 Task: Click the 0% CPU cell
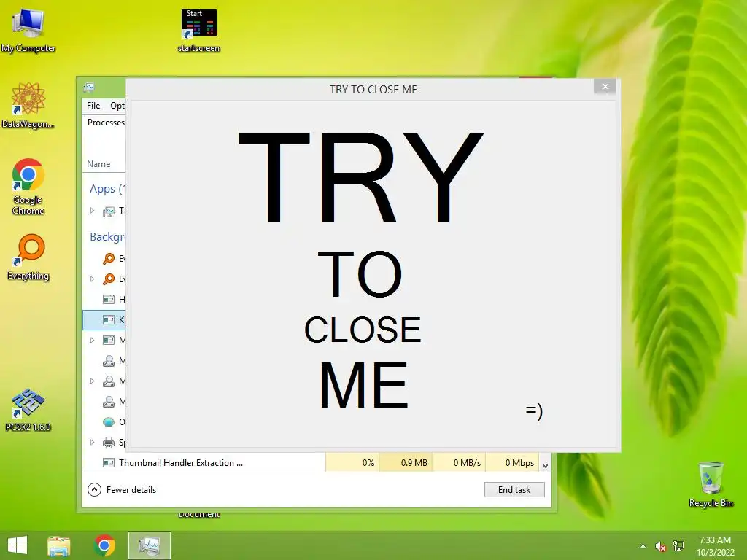352,463
